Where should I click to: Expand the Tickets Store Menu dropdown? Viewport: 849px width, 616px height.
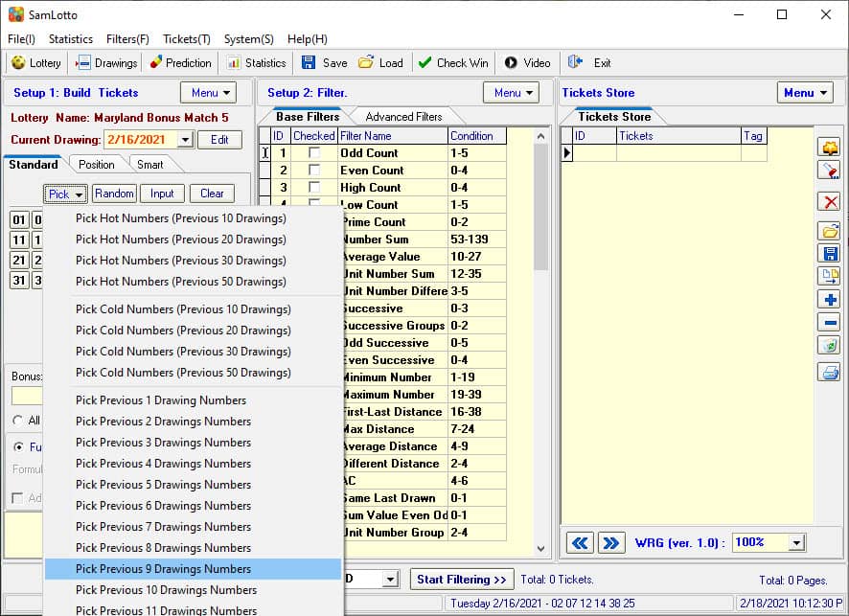pos(805,93)
